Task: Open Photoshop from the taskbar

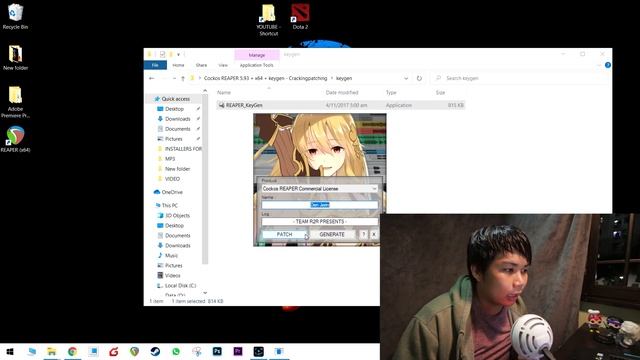Action: (217, 351)
